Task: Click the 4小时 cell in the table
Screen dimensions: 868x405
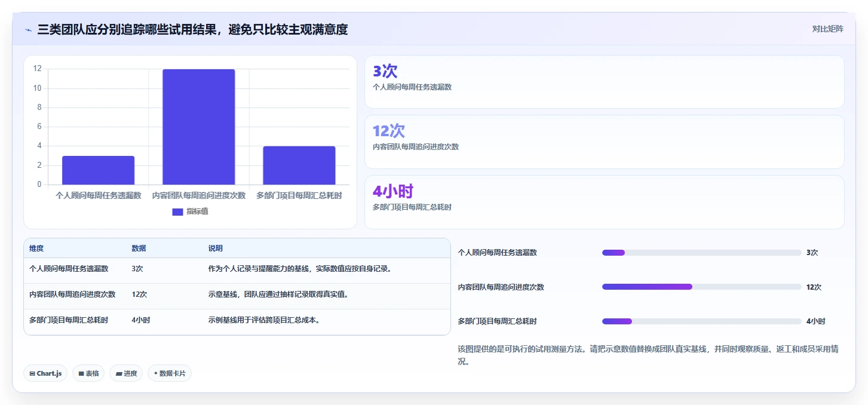Action: (140, 320)
